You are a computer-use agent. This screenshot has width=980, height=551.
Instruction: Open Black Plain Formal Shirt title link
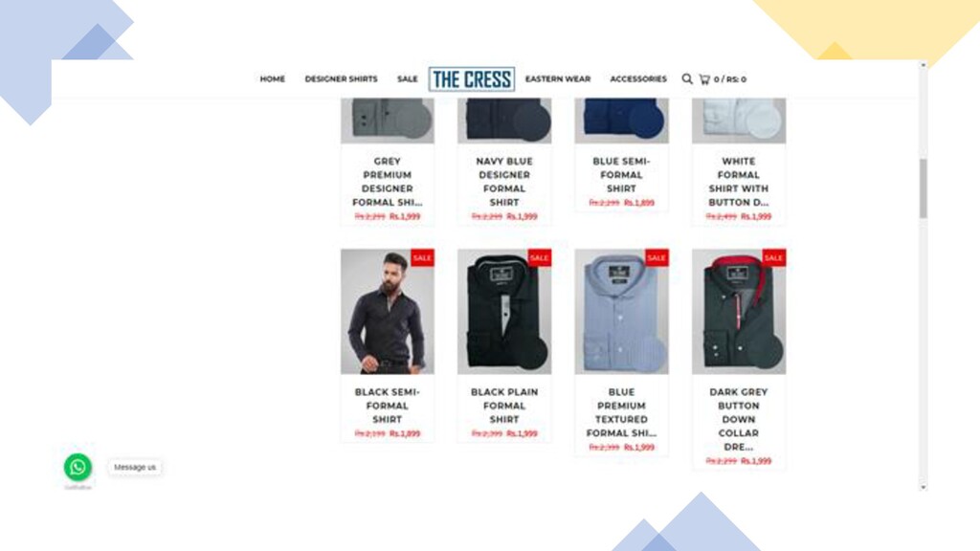pyautogui.click(x=504, y=406)
